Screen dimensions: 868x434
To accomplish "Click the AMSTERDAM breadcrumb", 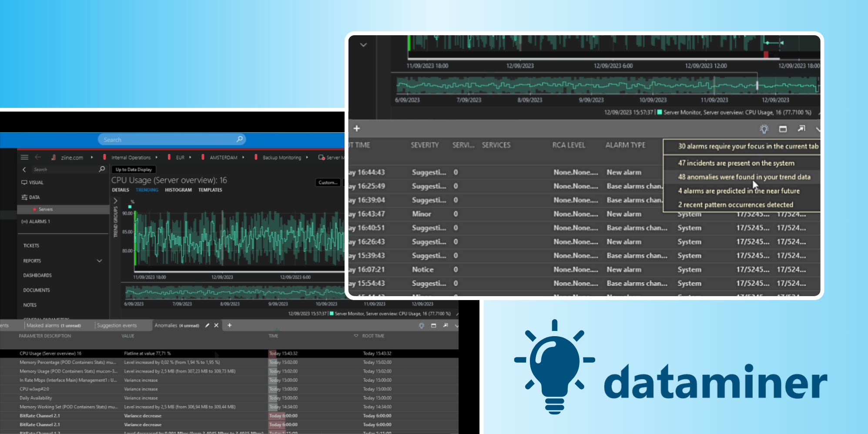I will coord(224,157).
